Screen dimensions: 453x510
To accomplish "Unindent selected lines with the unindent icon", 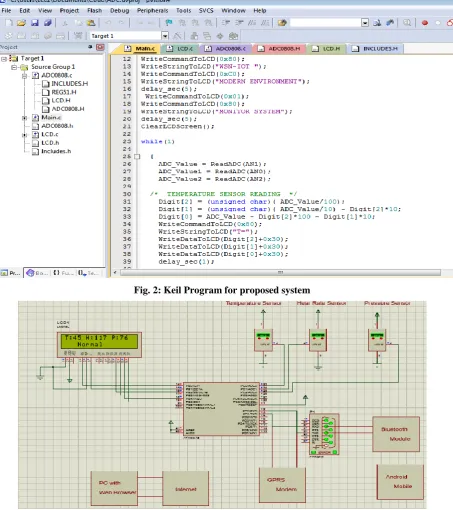I will (x=239, y=23).
